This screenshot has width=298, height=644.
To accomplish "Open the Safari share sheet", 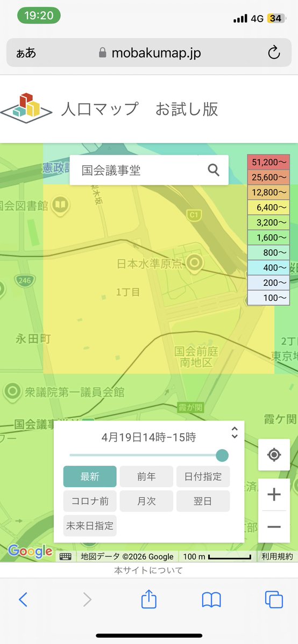I will (149, 599).
